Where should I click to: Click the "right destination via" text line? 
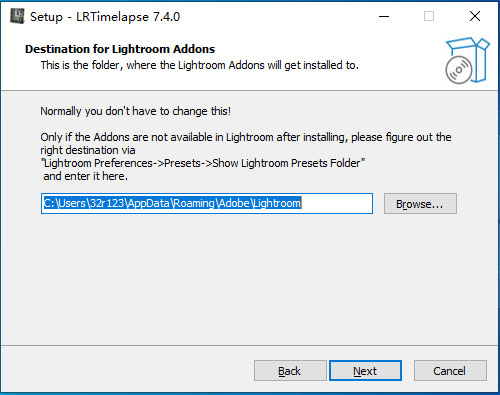(x=88, y=150)
